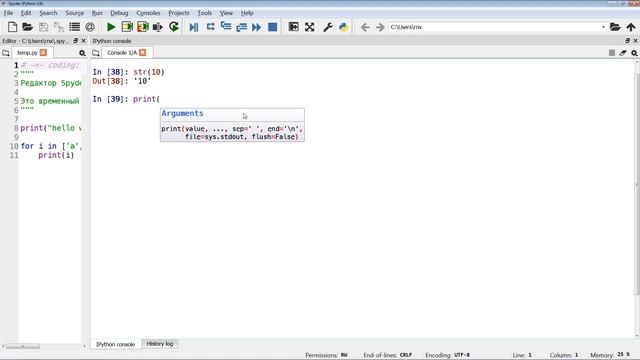The image size is (640, 360).
Task: Click Continue execution double-arrow icon
Action: tap(256, 27)
